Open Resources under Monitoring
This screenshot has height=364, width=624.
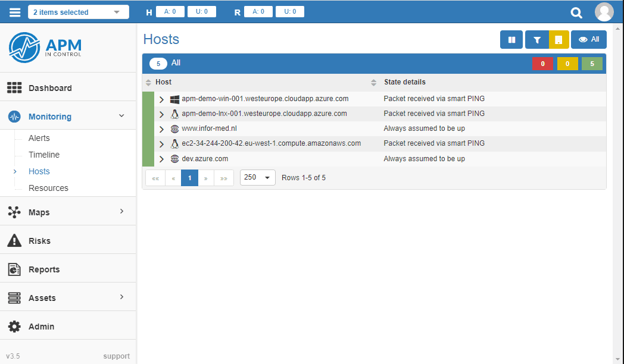tap(48, 188)
